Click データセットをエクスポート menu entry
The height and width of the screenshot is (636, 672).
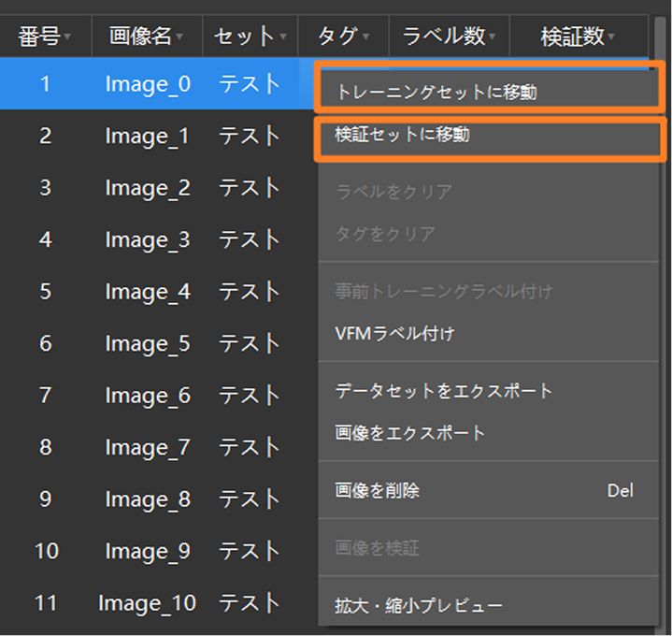[x=489, y=391]
